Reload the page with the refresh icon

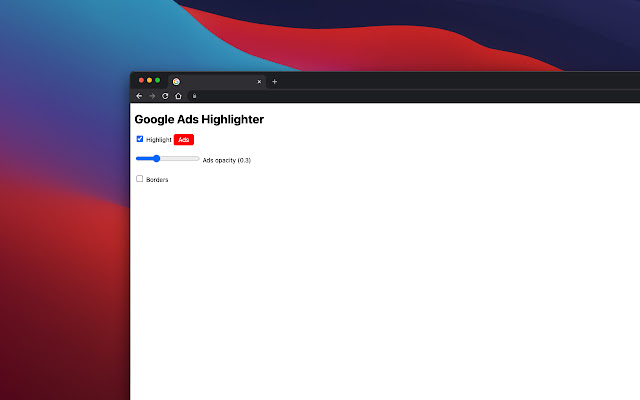point(165,96)
